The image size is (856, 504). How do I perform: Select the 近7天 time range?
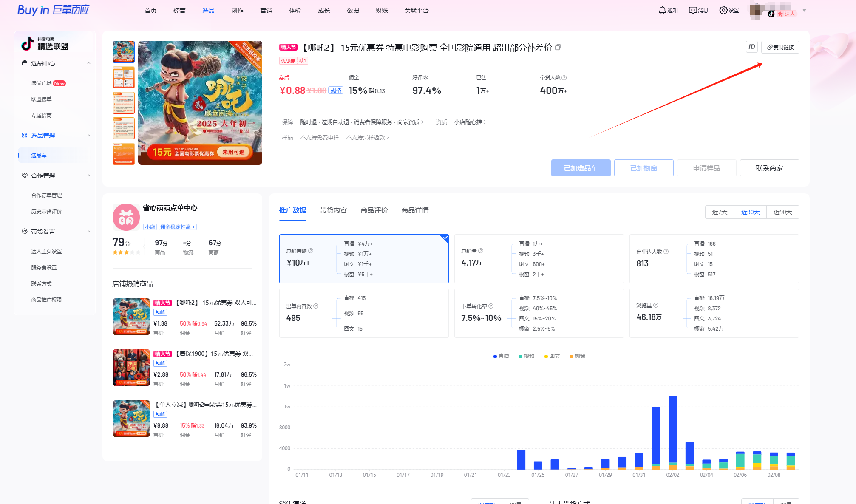pos(720,212)
